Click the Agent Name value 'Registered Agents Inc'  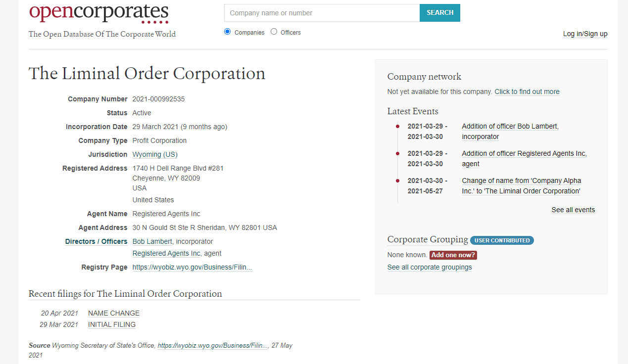pyautogui.click(x=166, y=214)
